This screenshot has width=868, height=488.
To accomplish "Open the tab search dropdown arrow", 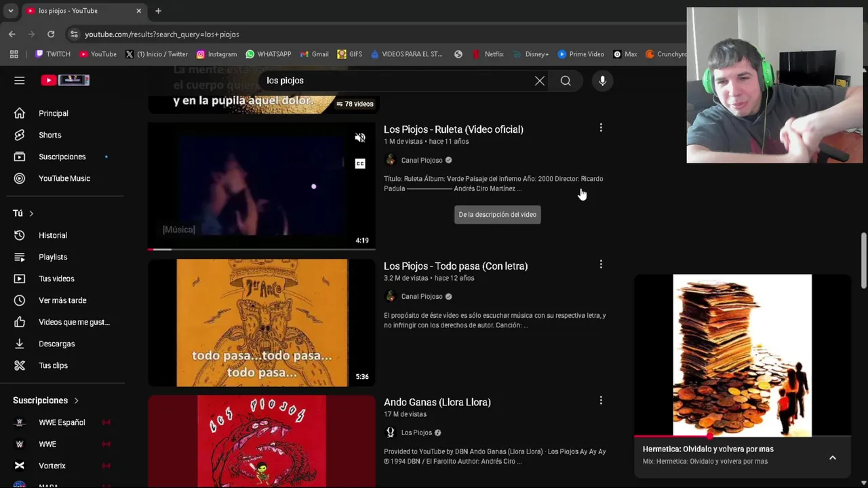I will tap(11, 11).
